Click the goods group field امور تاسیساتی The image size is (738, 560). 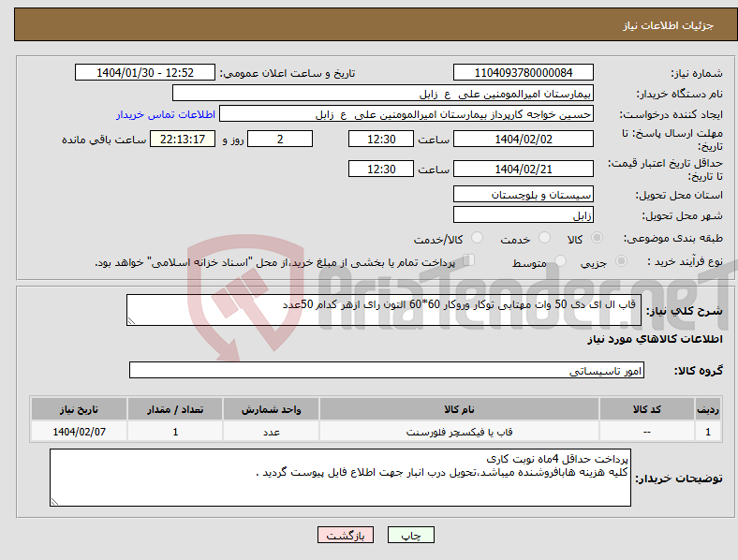(387, 370)
